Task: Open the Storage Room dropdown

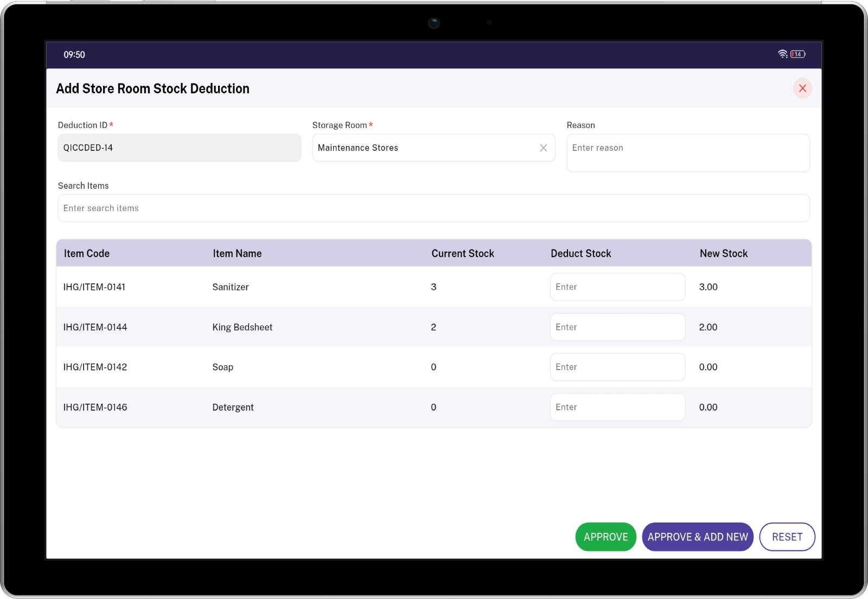Action: [433, 148]
